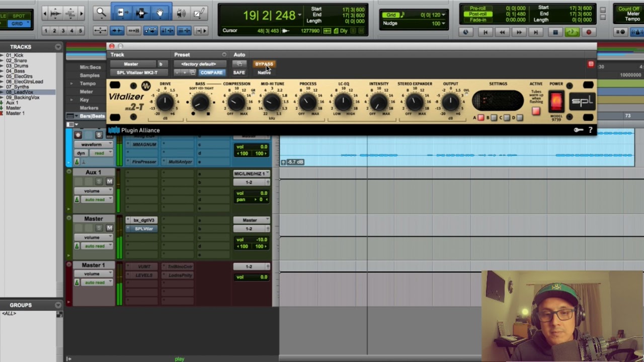Select SPOT edit mode
This screenshot has width=644, height=362.
point(19,16)
